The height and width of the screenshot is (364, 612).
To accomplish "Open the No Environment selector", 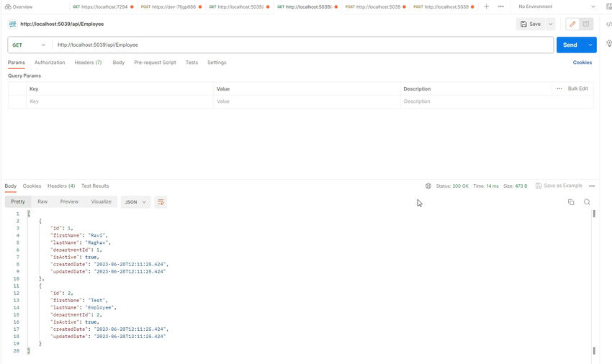I will click(557, 6).
